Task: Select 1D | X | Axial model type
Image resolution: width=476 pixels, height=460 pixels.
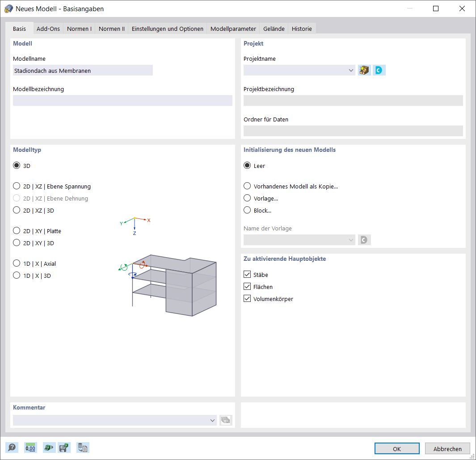Action: pyautogui.click(x=17, y=263)
